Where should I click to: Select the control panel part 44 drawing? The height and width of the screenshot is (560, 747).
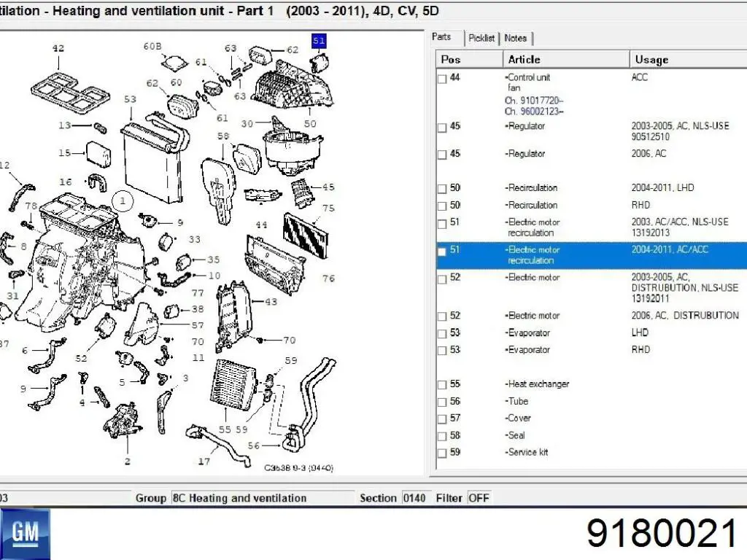[x=274, y=264]
